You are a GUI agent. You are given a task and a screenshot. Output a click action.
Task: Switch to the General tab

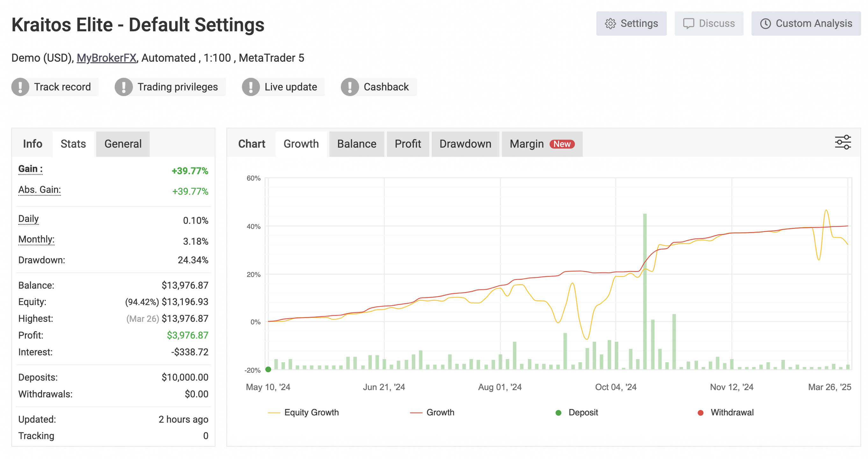123,144
